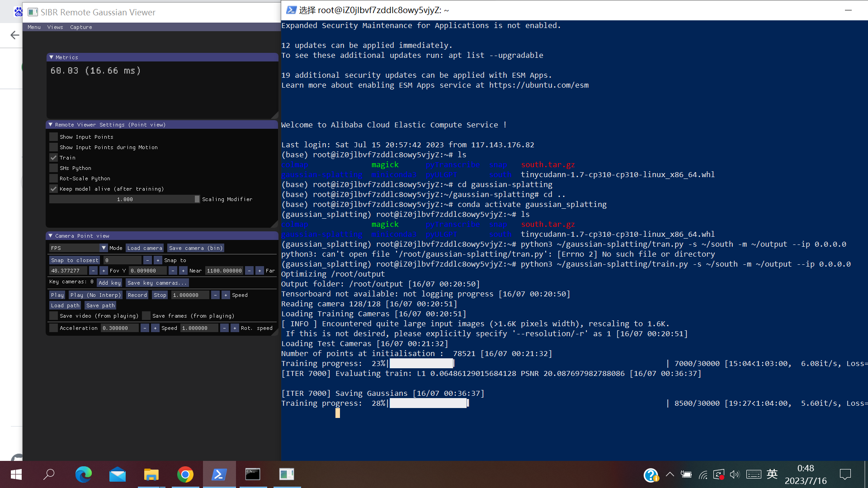The width and height of the screenshot is (868, 488).
Task: Open the system volume icon in tray
Action: point(734,474)
